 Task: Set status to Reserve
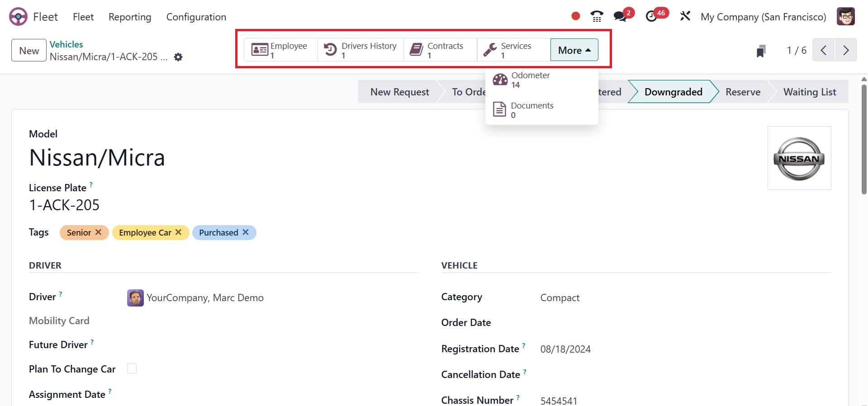pyautogui.click(x=743, y=92)
